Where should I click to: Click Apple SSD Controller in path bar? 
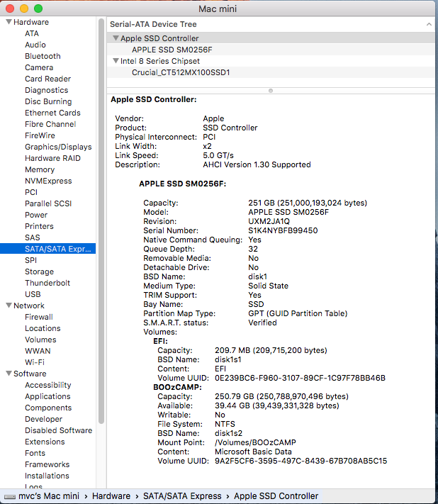tap(276, 496)
